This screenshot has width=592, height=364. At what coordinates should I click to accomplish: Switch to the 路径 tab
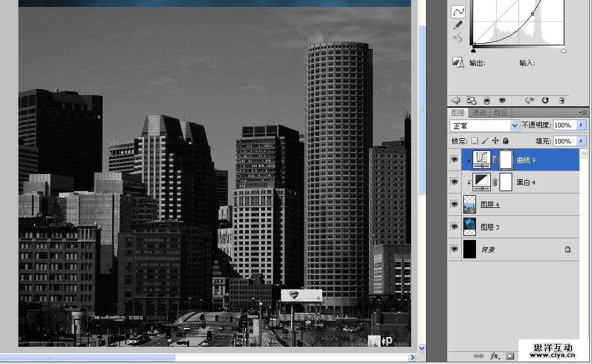coord(500,113)
